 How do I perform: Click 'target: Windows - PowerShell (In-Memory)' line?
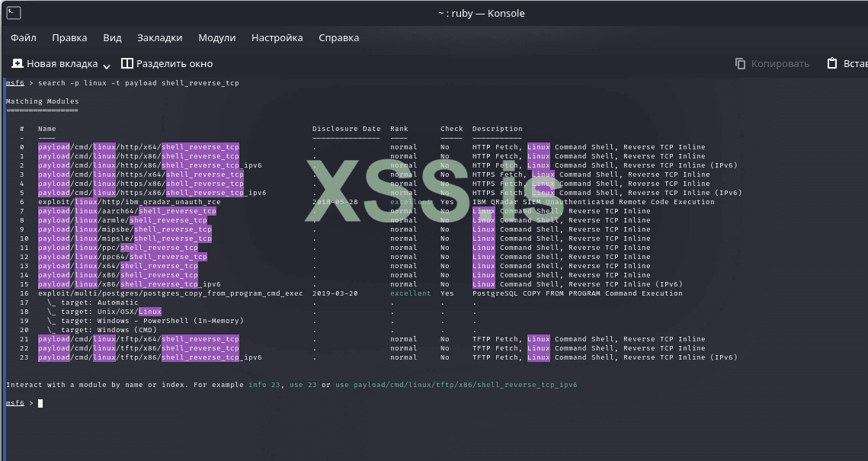(145, 321)
